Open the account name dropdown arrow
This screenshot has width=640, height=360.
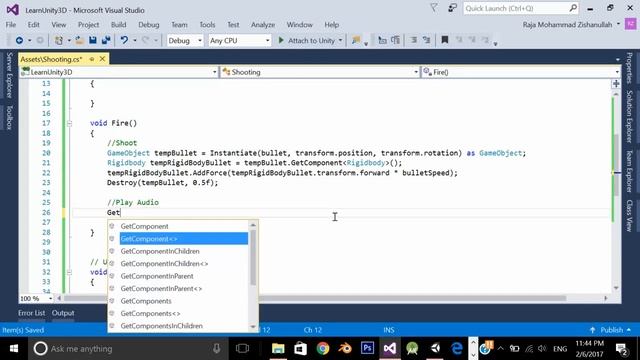click(x=618, y=24)
